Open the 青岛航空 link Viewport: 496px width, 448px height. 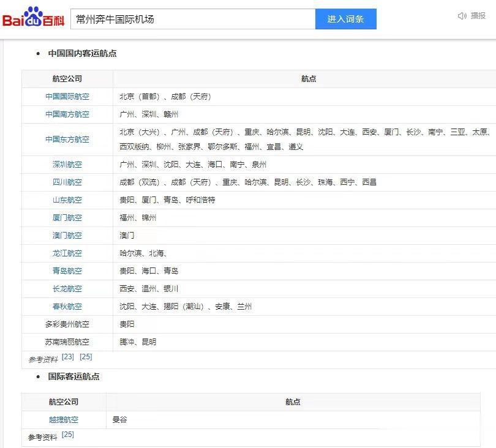point(67,271)
